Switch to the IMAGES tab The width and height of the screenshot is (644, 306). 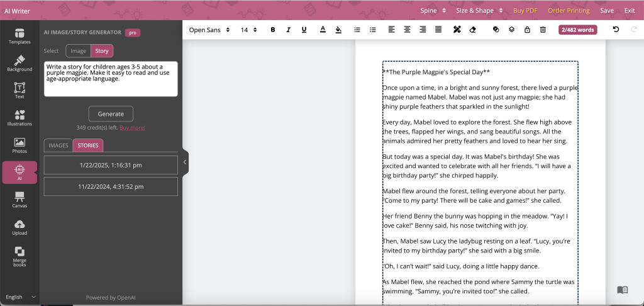58,145
